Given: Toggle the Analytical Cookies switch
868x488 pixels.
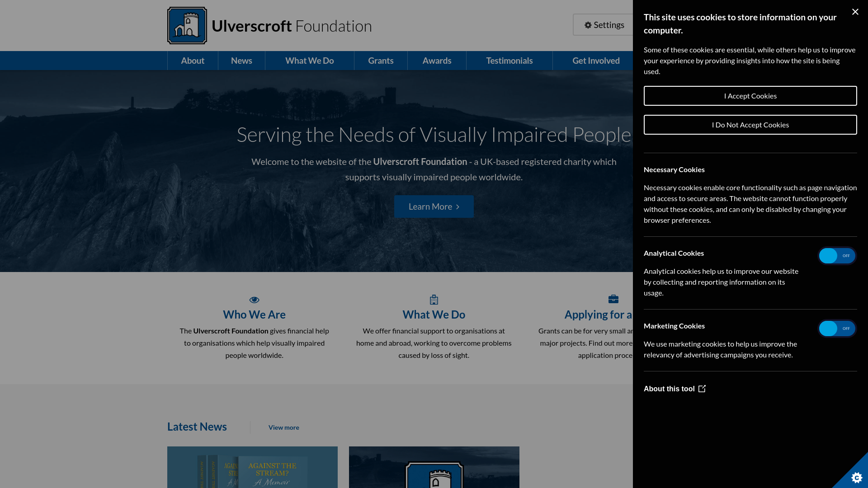Looking at the screenshot, I should point(837,256).
